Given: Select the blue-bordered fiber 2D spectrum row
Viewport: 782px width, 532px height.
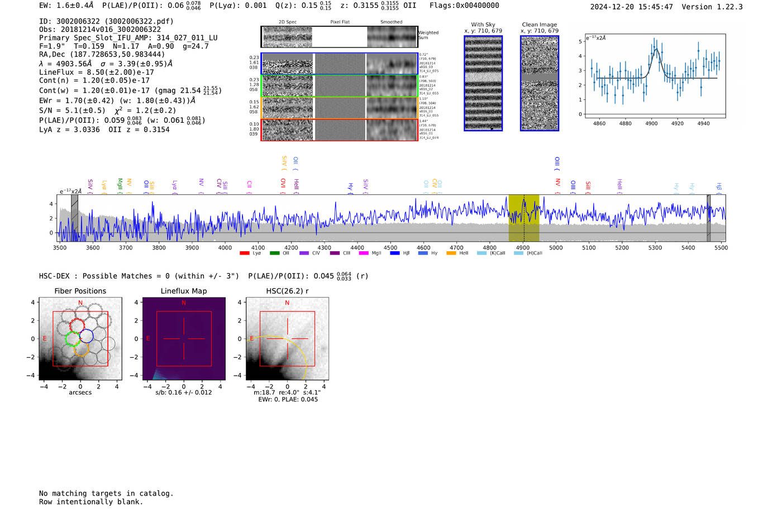Looking at the screenshot, I should click(340, 64).
